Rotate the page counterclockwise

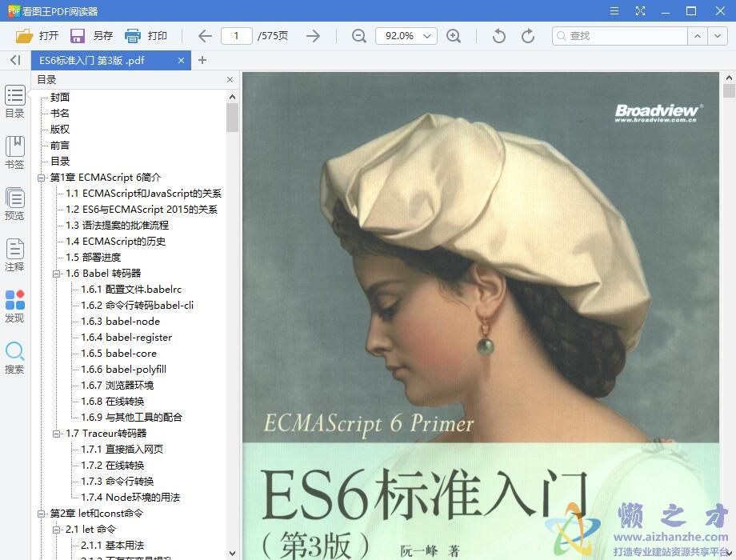499,36
